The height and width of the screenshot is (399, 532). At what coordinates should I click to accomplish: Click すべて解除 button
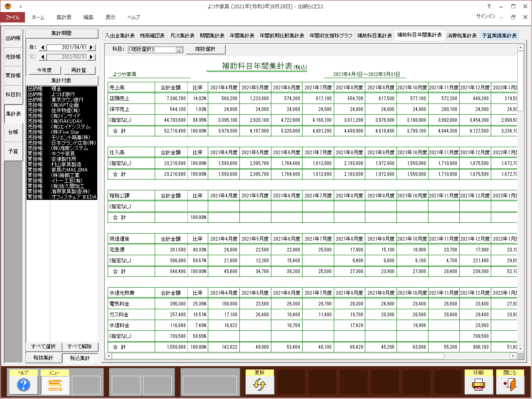[80, 347]
